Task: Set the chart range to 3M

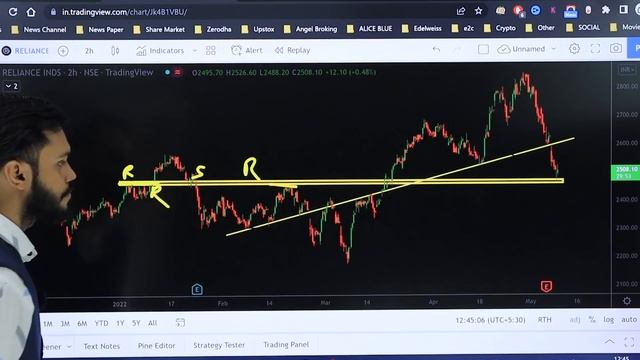Action: click(65, 324)
